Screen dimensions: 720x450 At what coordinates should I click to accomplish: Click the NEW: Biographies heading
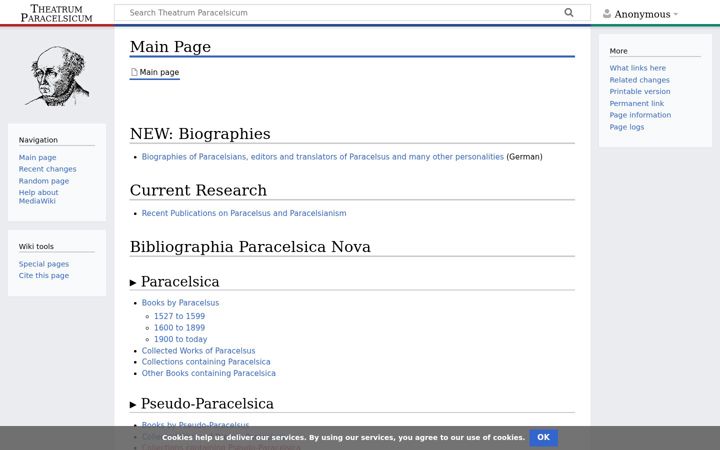pyautogui.click(x=200, y=134)
